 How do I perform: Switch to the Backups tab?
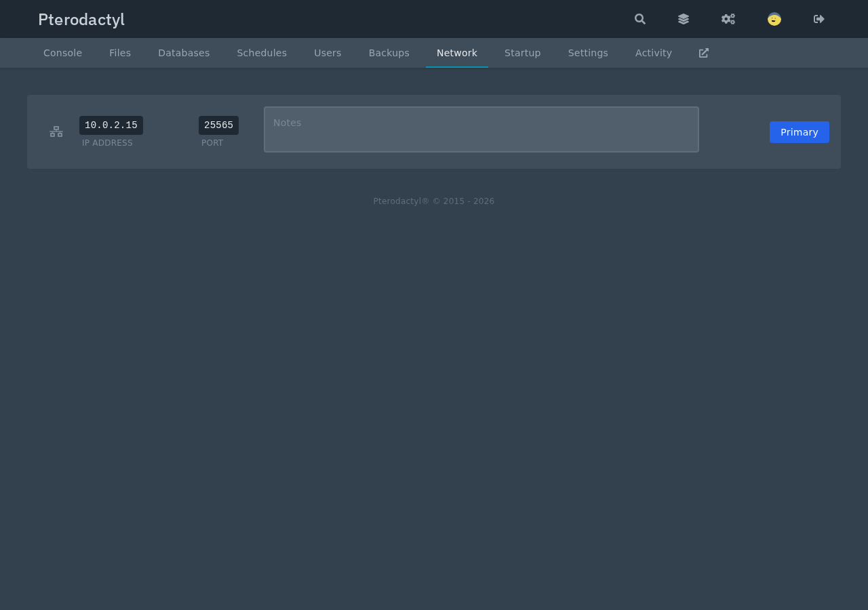389,53
